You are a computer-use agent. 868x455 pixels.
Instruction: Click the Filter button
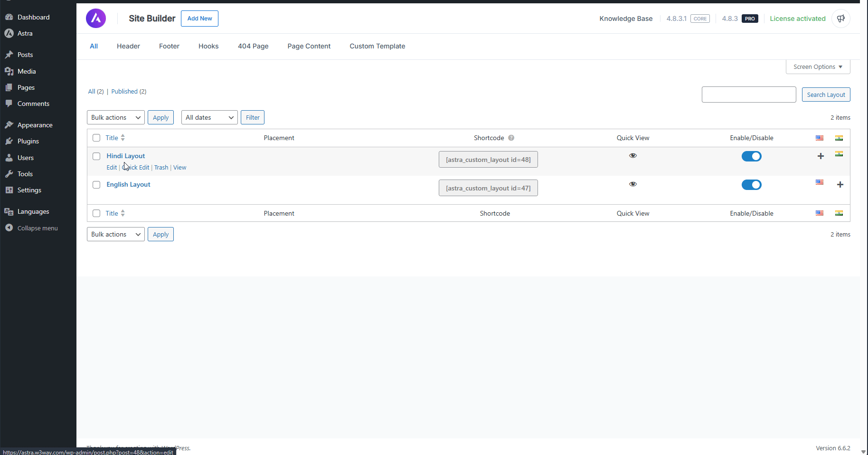point(253,117)
